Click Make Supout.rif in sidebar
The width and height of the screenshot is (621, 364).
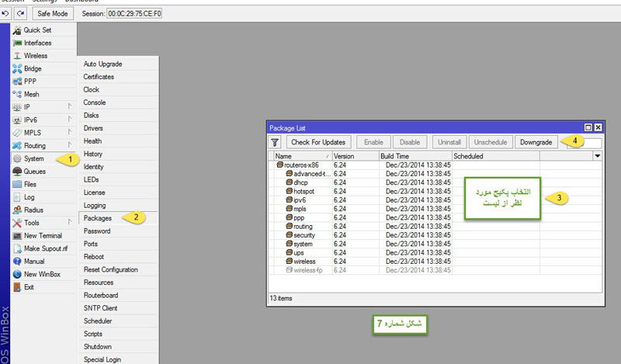[43, 248]
